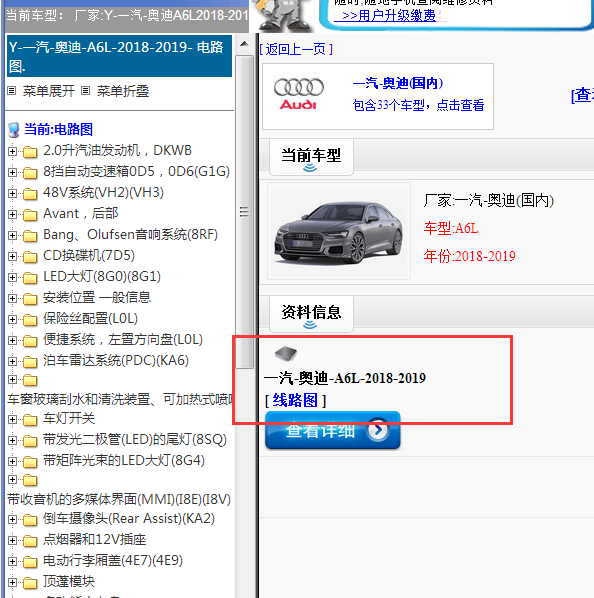Click the computer icon beside 当前:电路图
The height and width of the screenshot is (598, 594).
[x=14, y=130]
